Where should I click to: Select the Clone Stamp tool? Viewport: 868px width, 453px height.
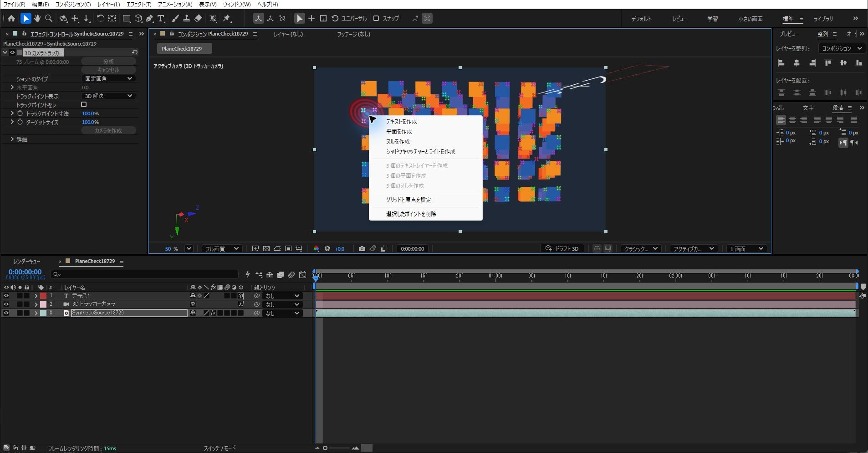click(x=187, y=18)
